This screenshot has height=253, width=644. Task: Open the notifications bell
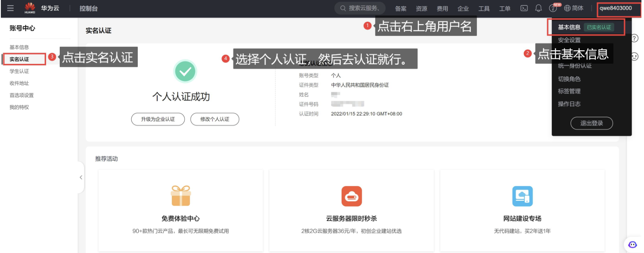[x=539, y=8]
